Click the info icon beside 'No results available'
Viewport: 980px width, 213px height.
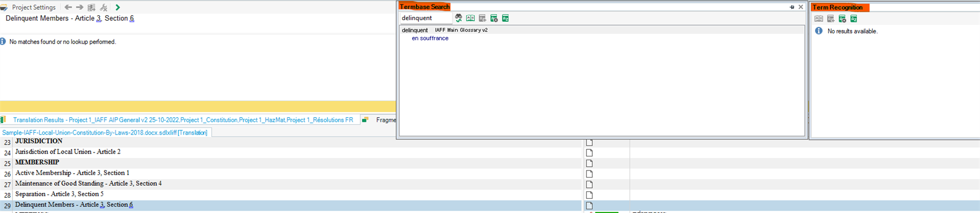point(818,31)
